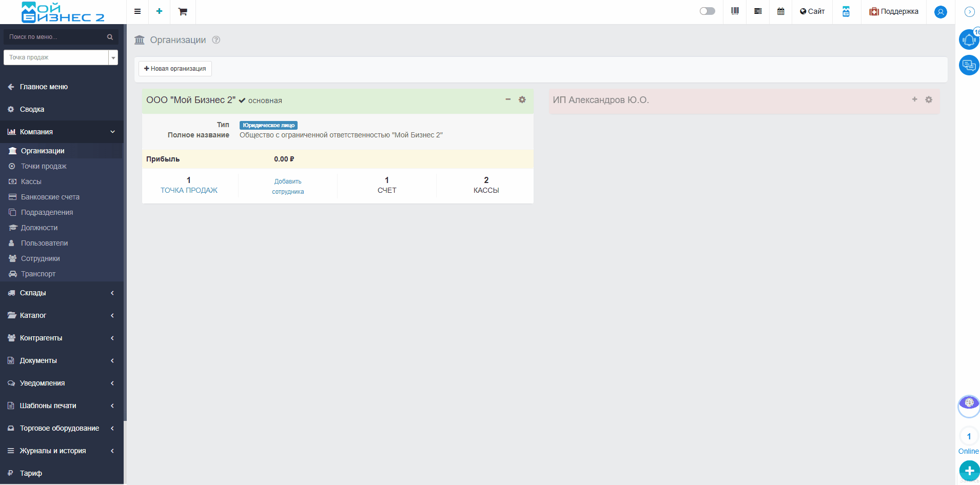Expand the ИП Александров Ю.О. card

(x=914, y=99)
